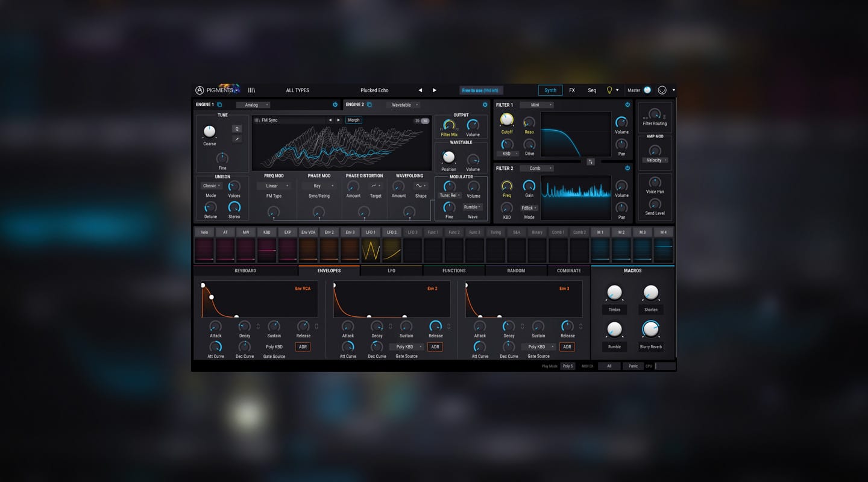Toggle Filter 2 power button
Viewport: 868px width, 482px height.
coord(627,168)
